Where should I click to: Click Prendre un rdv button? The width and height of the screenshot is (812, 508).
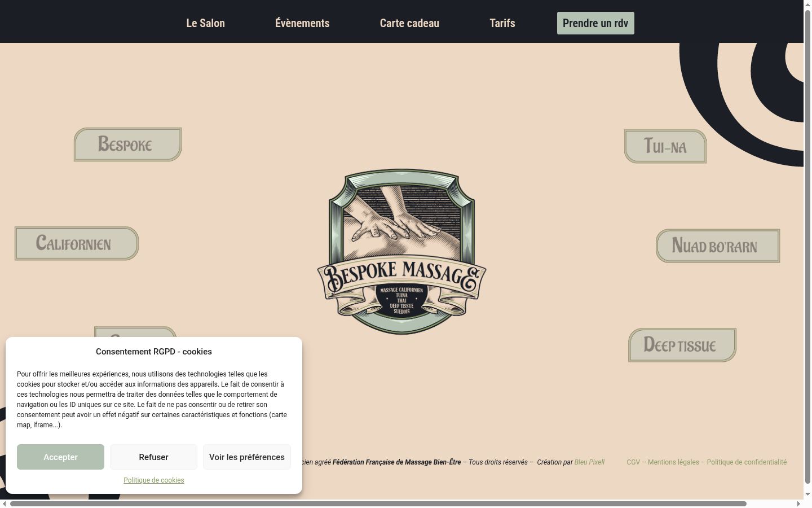click(595, 23)
